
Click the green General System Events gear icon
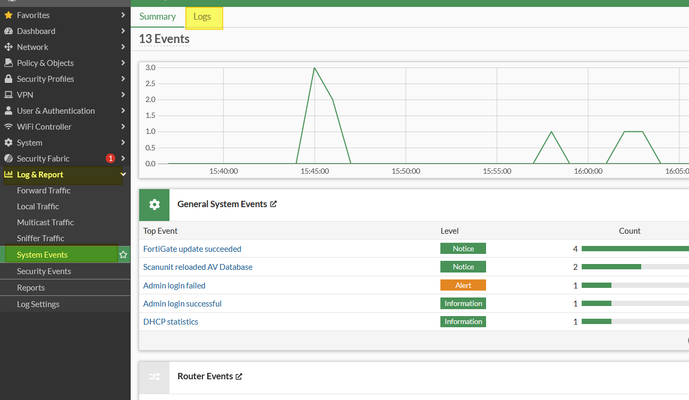point(154,204)
